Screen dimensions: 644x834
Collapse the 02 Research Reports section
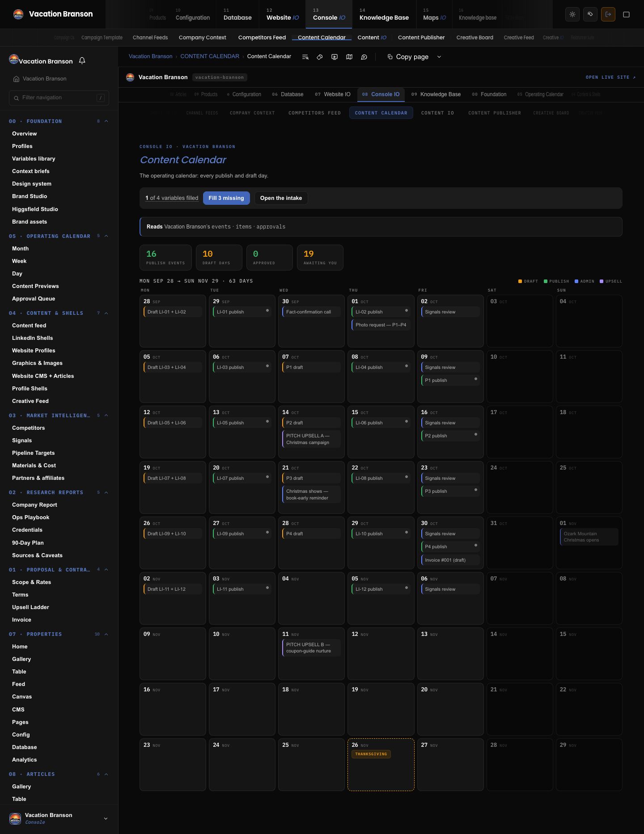(106, 492)
